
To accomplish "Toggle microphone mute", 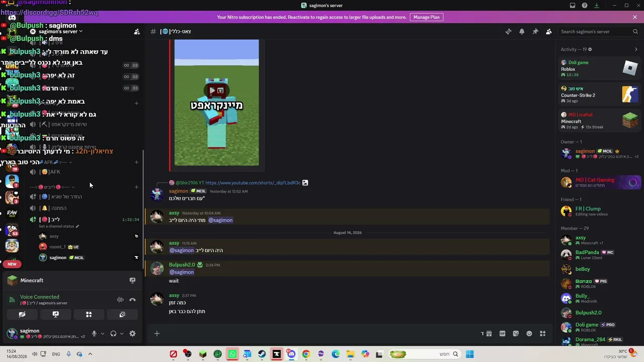I will [x=94, y=333].
